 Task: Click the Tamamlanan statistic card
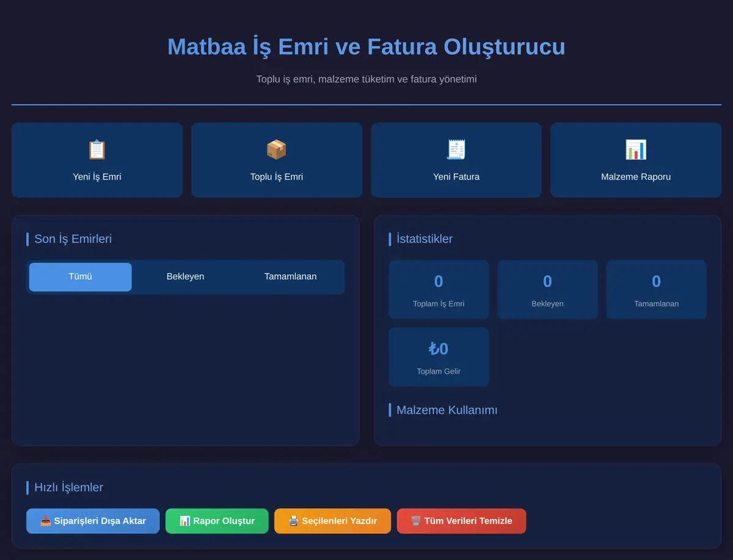point(656,289)
